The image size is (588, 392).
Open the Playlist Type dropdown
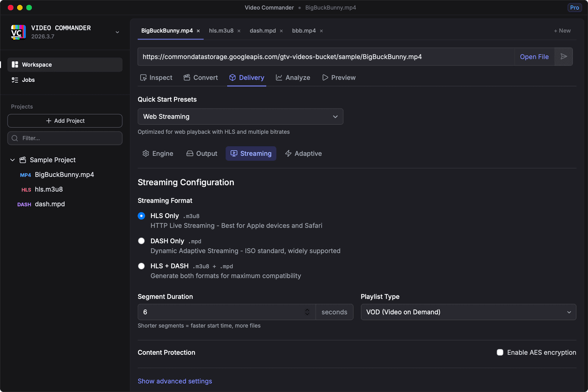pos(468,312)
